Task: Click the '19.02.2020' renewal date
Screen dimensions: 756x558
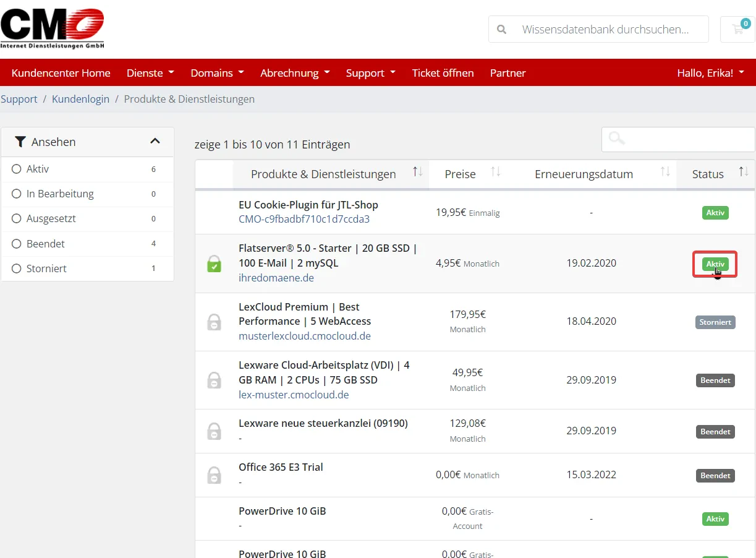Action: pyautogui.click(x=591, y=263)
